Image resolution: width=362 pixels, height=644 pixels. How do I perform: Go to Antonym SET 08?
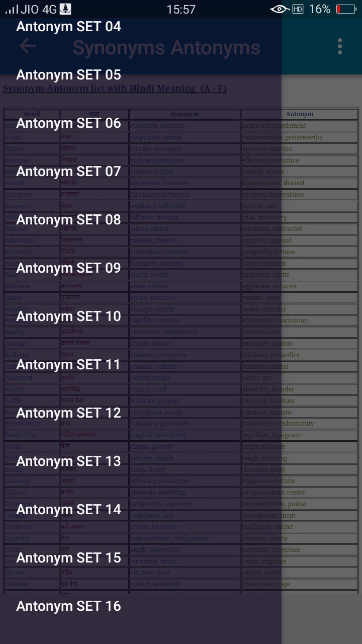[x=69, y=220]
